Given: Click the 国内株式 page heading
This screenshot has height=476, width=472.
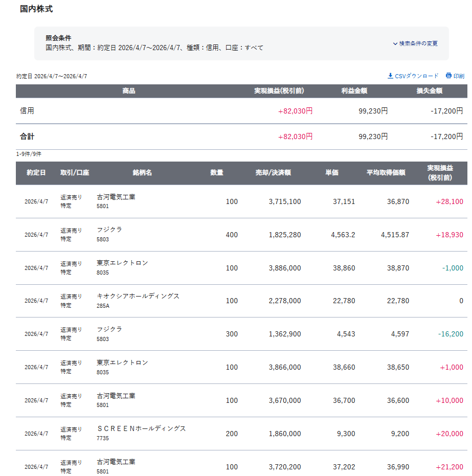Looking at the screenshot, I should [36, 9].
